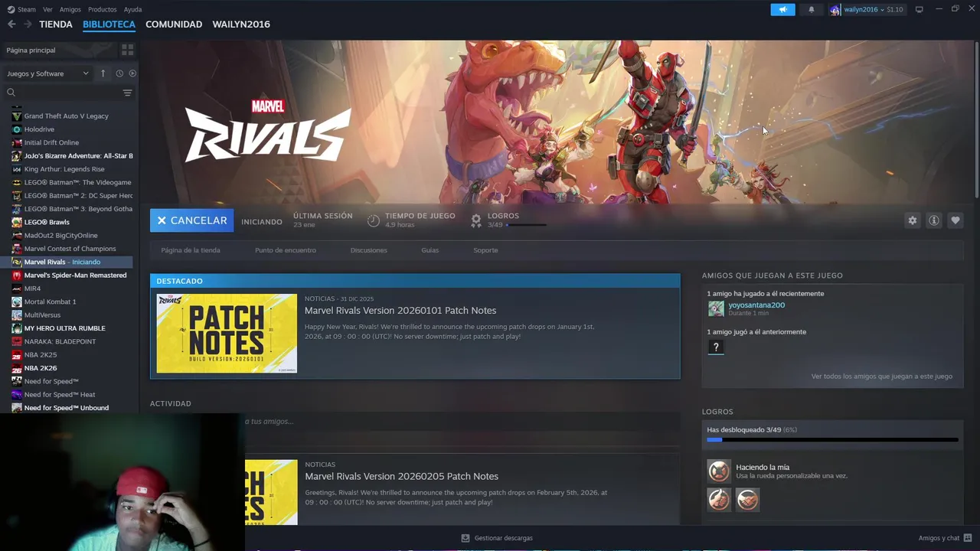The height and width of the screenshot is (551, 980).
Task: Click the achievements trophy icon
Action: [476, 220]
